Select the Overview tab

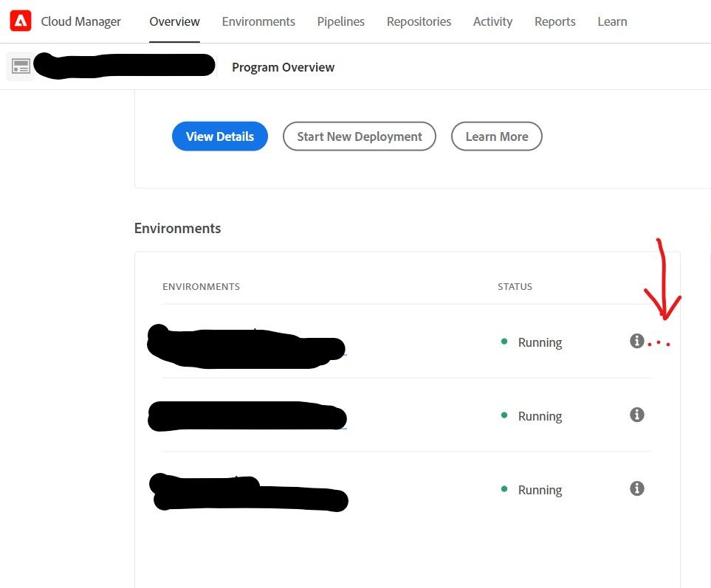[174, 21]
